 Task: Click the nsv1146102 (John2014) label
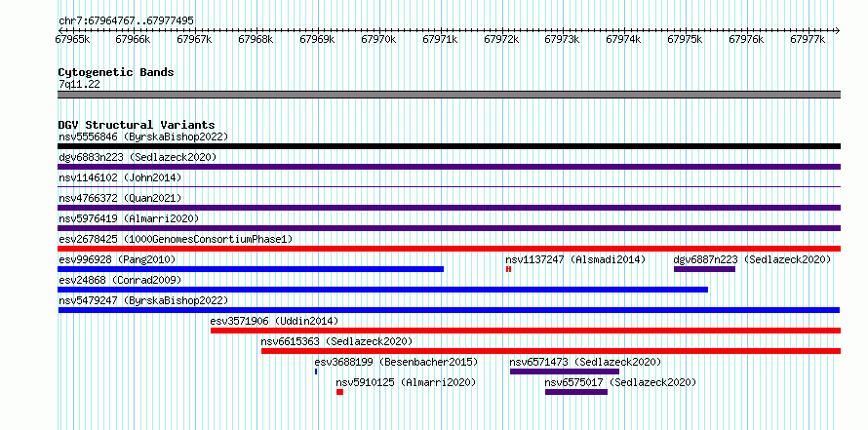tap(120, 177)
